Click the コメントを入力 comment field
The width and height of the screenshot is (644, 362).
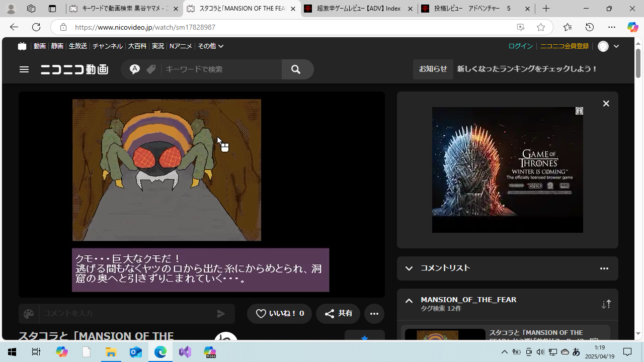126,314
